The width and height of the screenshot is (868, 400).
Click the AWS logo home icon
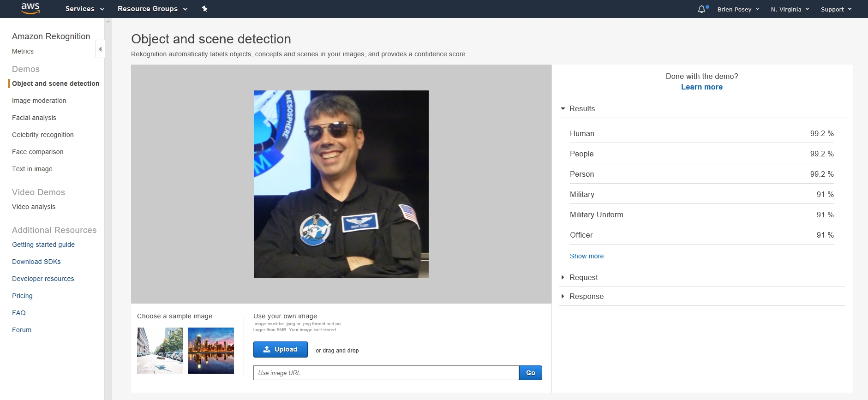[x=30, y=8]
